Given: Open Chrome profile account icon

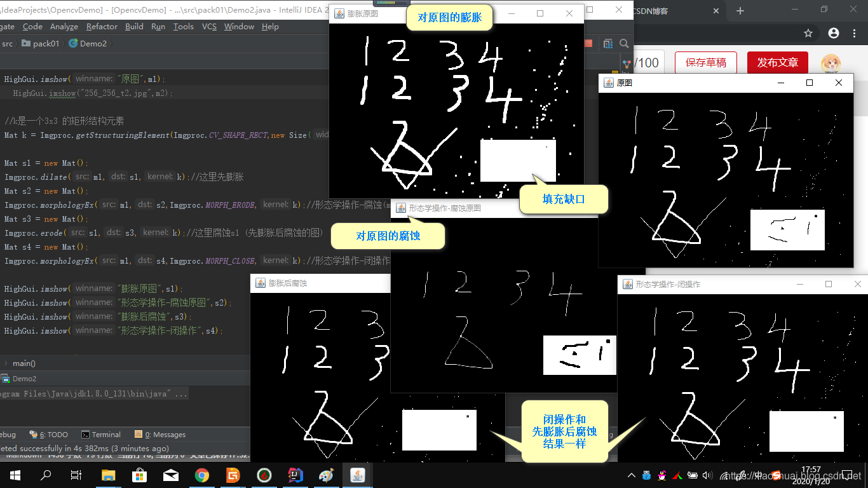Looking at the screenshot, I should (x=834, y=33).
